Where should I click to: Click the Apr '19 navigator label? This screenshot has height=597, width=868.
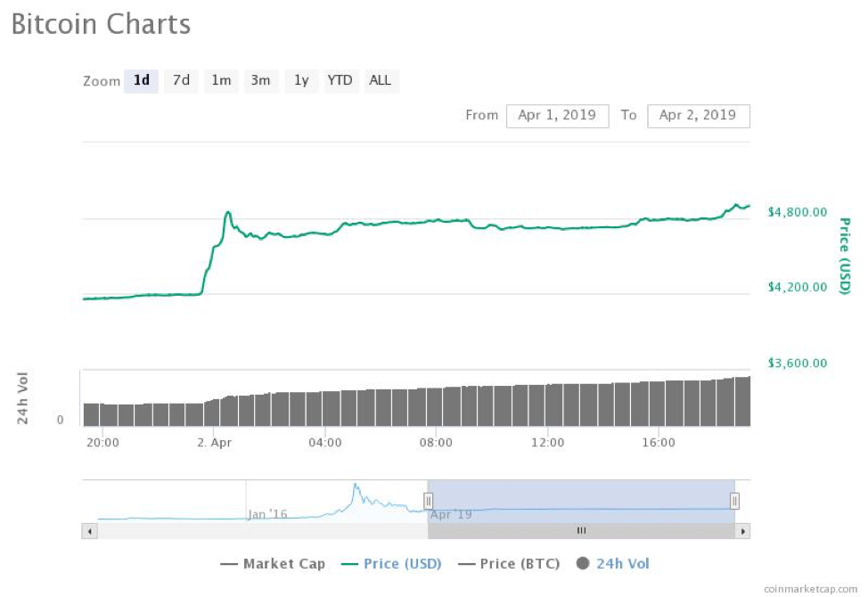451,514
